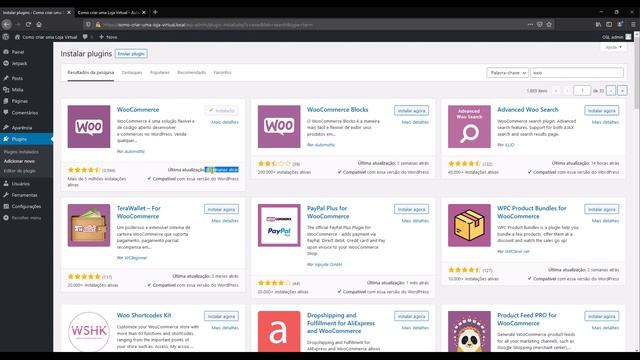Reload the page with refresh icon

(x=28, y=24)
